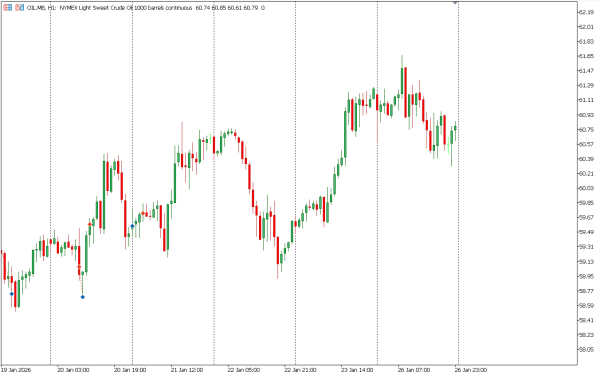
Task: Select the blue diamond on the 20 Jan 19:00 separator
Action: point(132,226)
